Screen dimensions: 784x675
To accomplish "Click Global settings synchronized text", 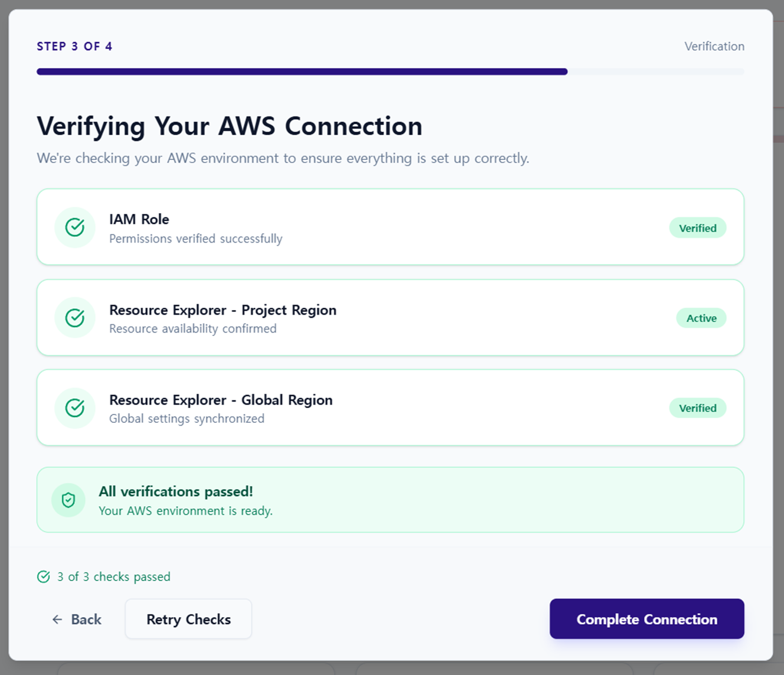I will point(187,419).
